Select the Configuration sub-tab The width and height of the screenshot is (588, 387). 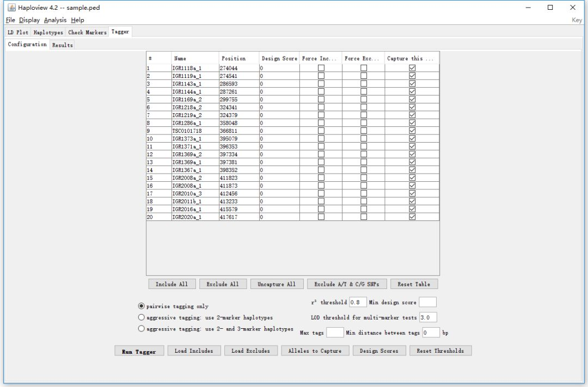click(x=27, y=44)
